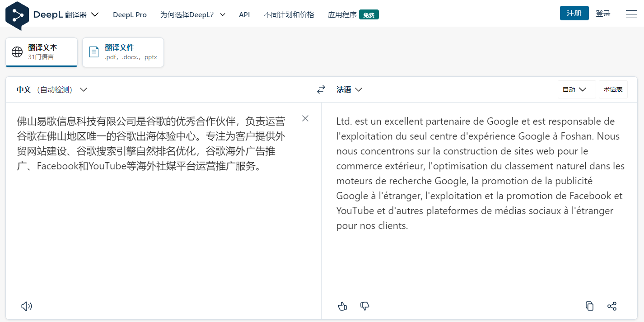Click the 注册 sign-up button
Viewport: 644px width, 322px height.
point(574,13)
